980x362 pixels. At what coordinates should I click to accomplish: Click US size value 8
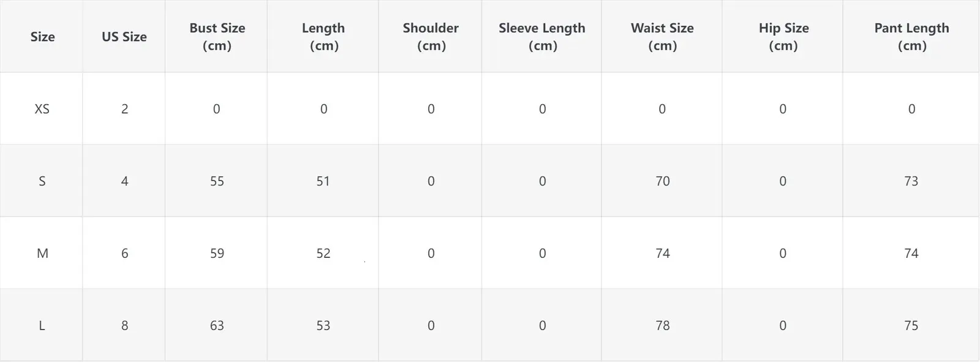coord(125,326)
